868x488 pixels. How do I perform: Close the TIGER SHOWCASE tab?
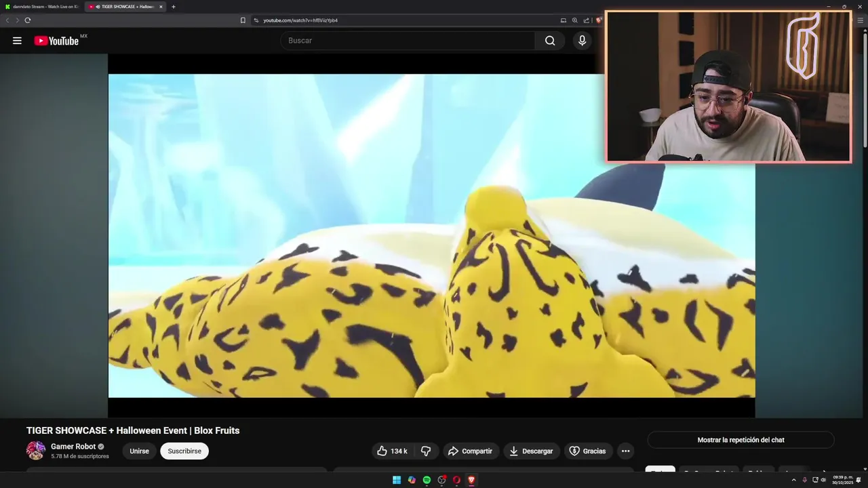pyautogui.click(x=161, y=7)
